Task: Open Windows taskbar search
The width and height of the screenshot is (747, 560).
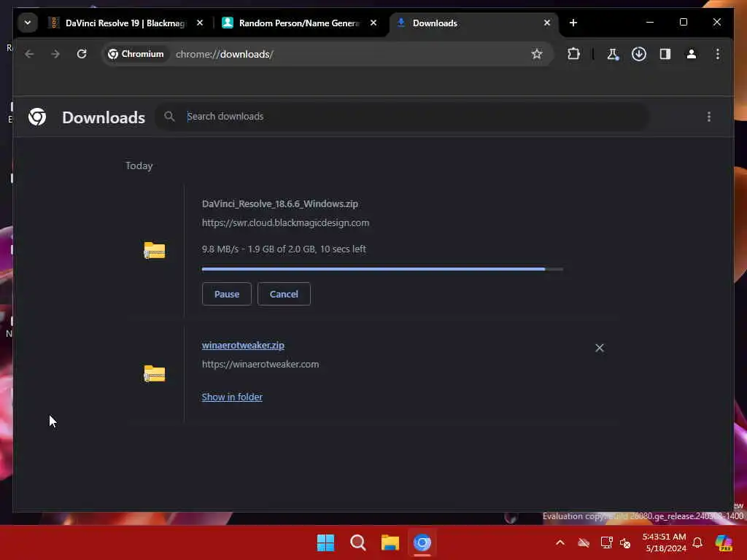Action: pos(357,542)
